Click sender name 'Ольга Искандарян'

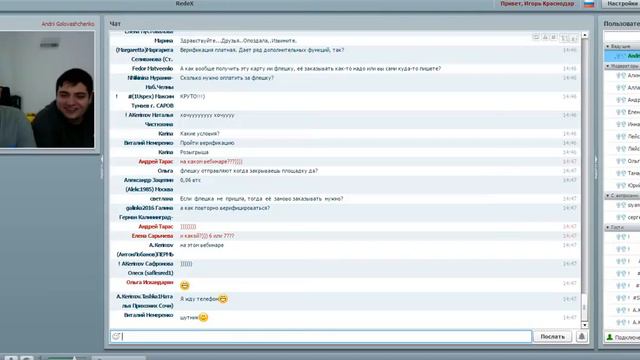tap(150, 282)
